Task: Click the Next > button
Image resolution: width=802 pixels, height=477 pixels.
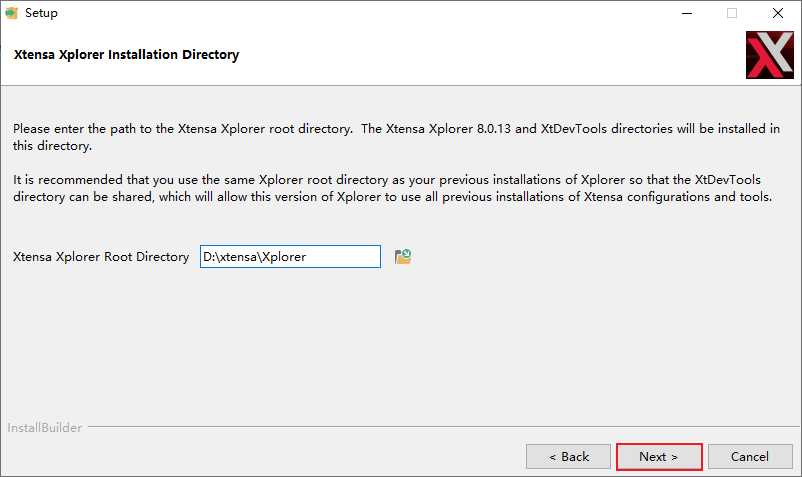Action: (x=659, y=457)
